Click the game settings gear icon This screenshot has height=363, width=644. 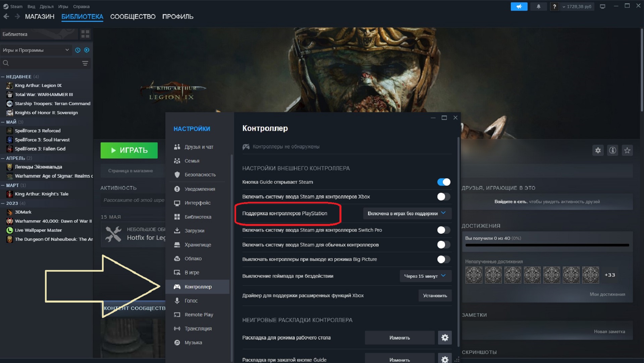pos(598,150)
